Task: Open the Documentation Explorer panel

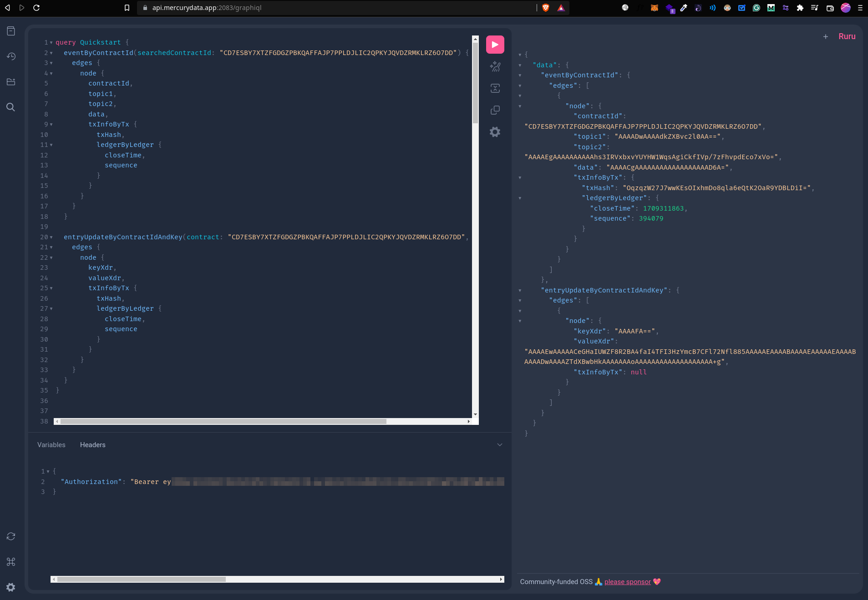Action: click(11, 31)
